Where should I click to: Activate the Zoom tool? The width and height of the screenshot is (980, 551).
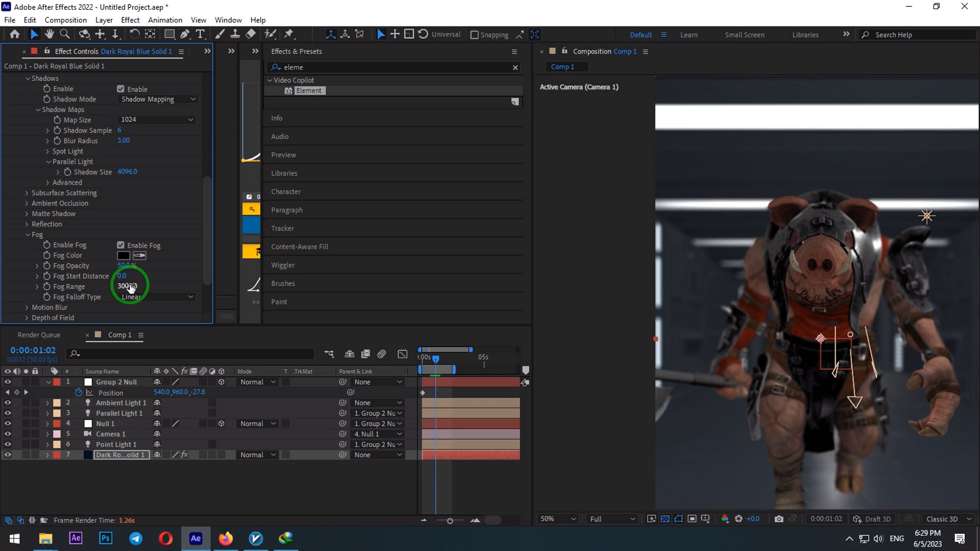(x=64, y=34)
